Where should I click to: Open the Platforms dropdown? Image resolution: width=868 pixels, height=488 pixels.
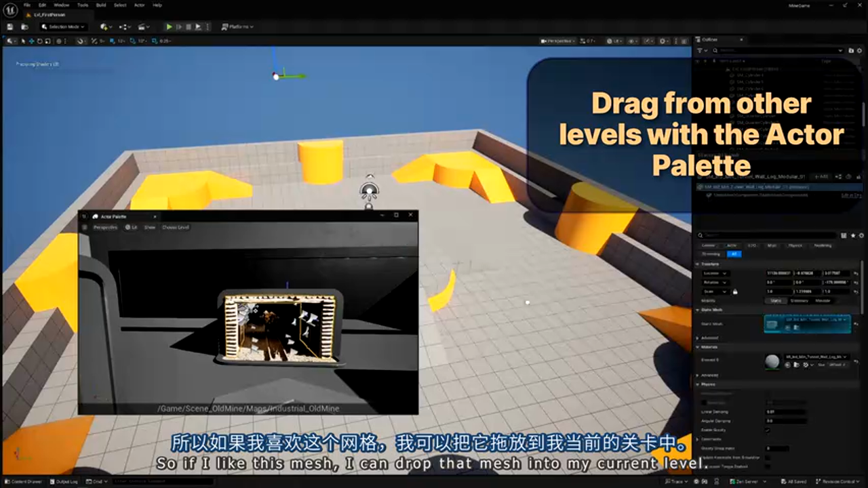pos(237,26)
